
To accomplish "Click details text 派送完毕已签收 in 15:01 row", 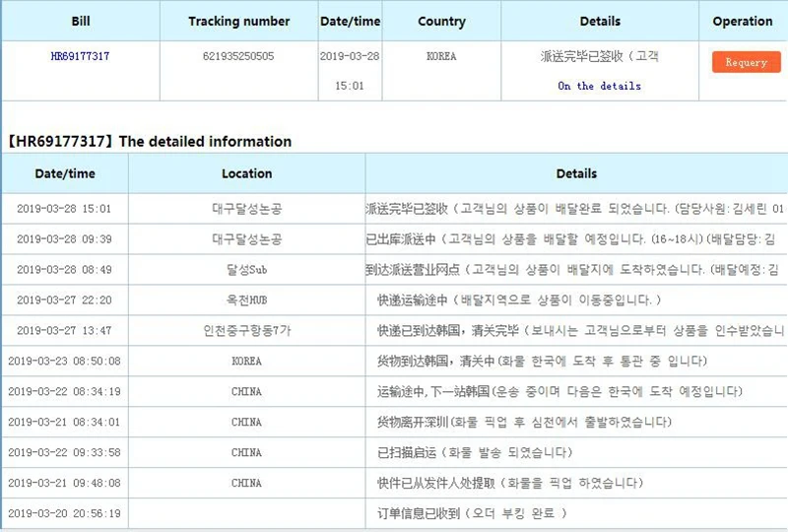I will [407, 209].
